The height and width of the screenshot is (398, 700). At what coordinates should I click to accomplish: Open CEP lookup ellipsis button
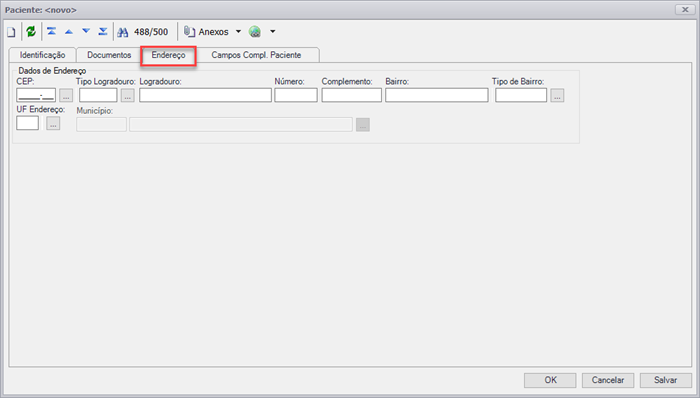[66, 95]
